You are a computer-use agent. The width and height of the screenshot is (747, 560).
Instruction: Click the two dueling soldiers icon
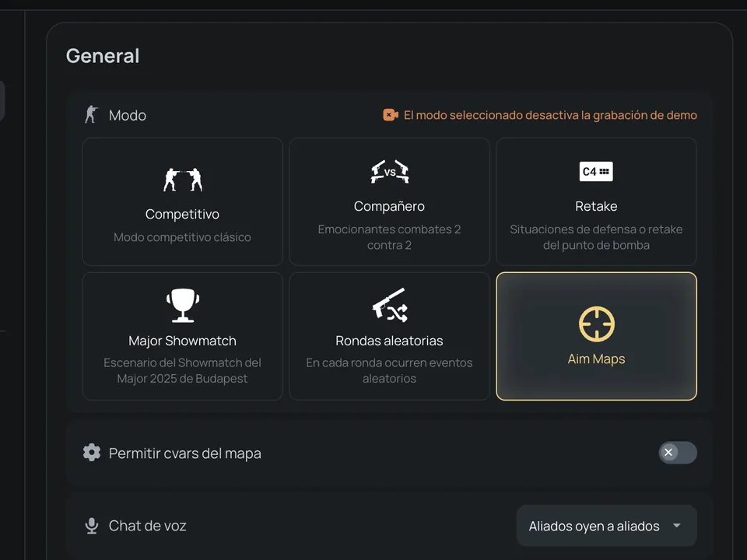pyautogui.click(x=183, y=180)
